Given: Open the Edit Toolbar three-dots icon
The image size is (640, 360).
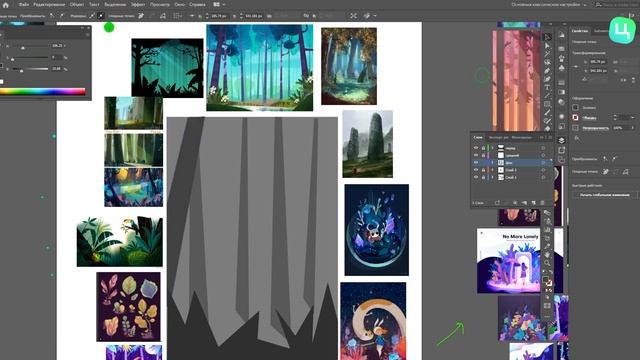Looking at the screenshot, I should click(547, 316).
